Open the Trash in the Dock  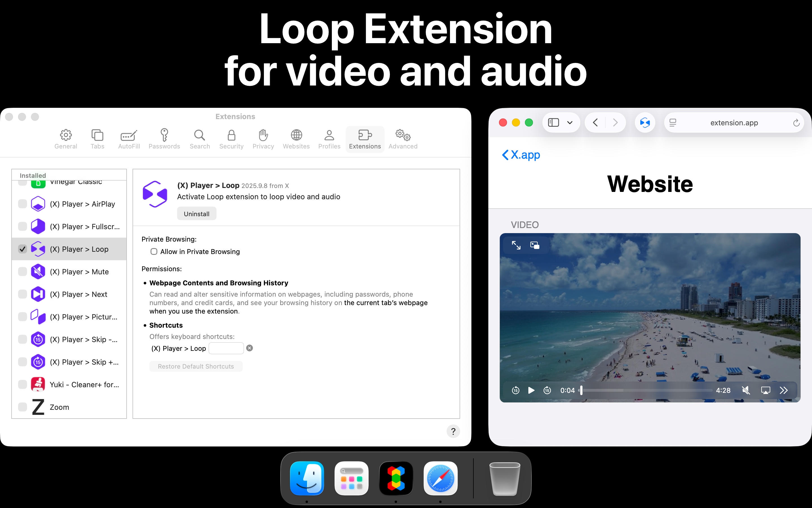505,478
